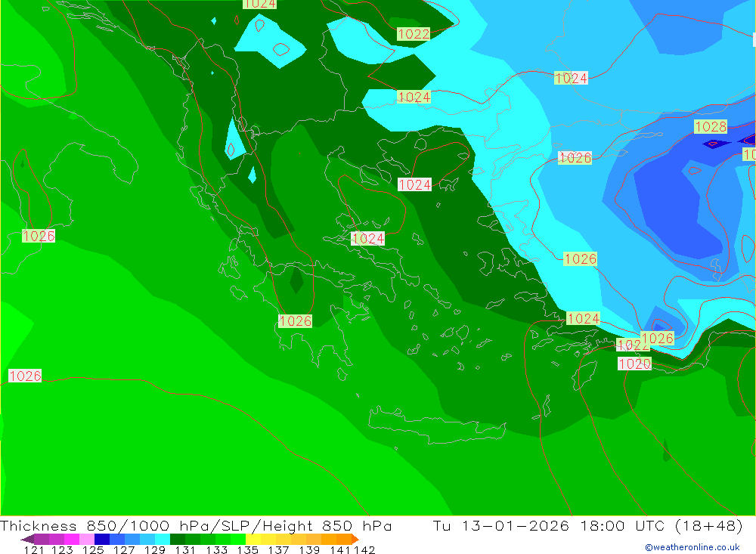Pick the bright lime green swatch before yellow
Viewport: 756px width, 554px height.
[238, 539]
